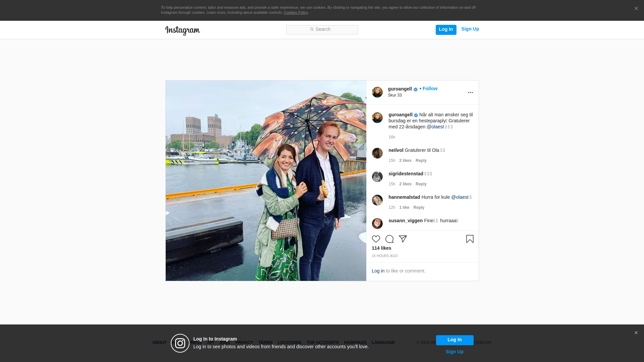Click the caption author guroangell username
Screen dimensions: 644x362
[x=400, y=115]
